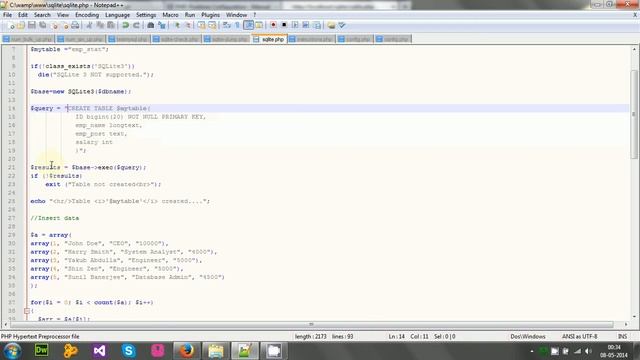
Task: Click the Open file toolbar icon
Action: (21, 25)
